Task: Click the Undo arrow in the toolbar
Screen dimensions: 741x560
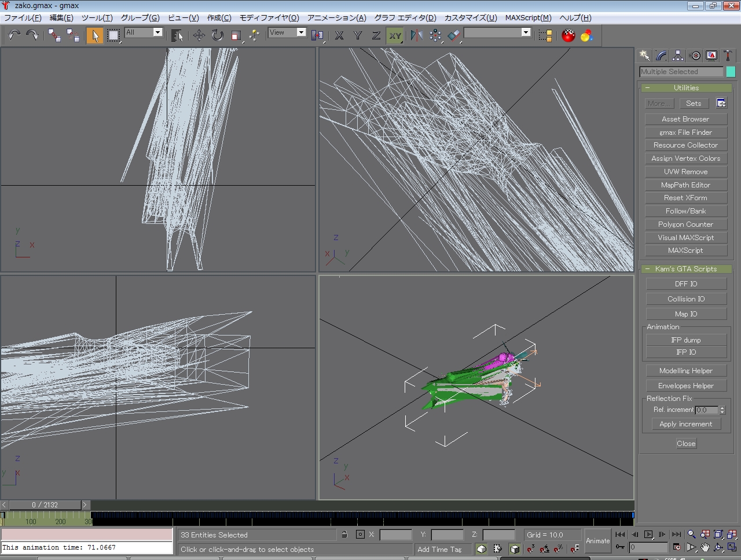Action: coord(14,35)
